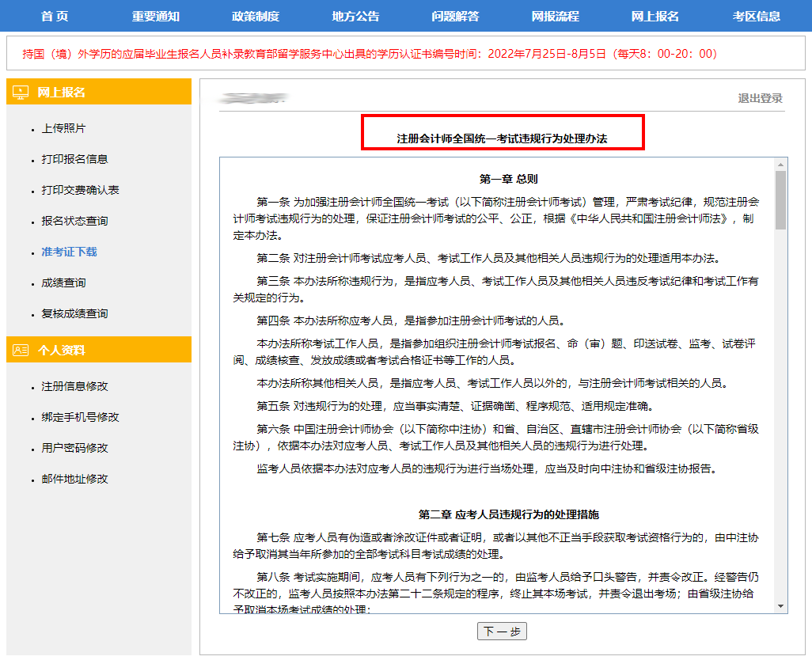View the 网报流程 section
This screenshot has width=812, height=660.
click(555, 16)
